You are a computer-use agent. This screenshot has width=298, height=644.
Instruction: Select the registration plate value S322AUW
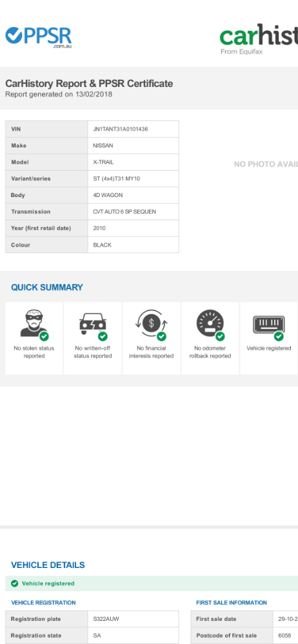tap(106, 619)
